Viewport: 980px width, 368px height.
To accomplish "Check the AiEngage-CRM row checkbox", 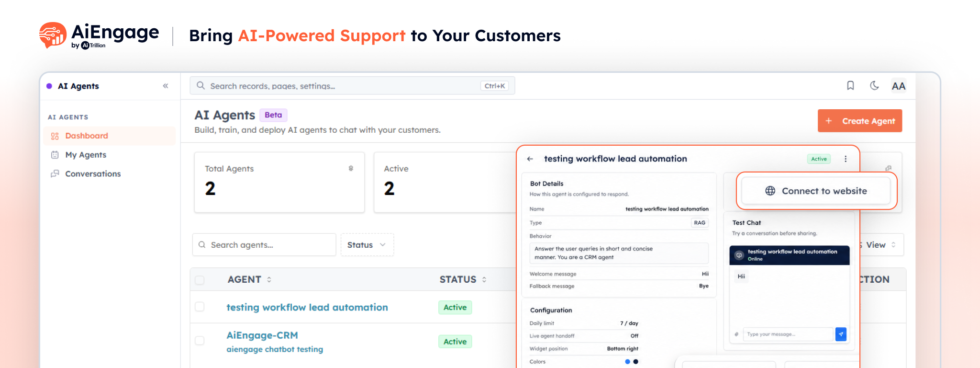I will [200, 341].
